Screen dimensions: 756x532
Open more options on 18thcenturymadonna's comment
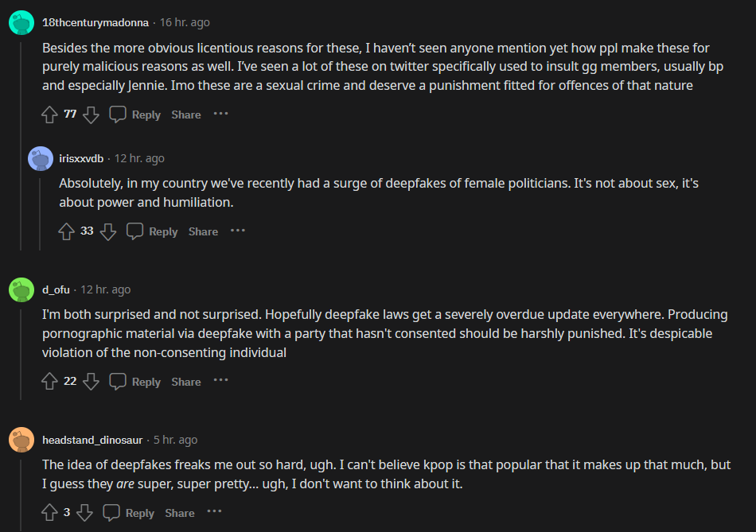coord(220,114)
